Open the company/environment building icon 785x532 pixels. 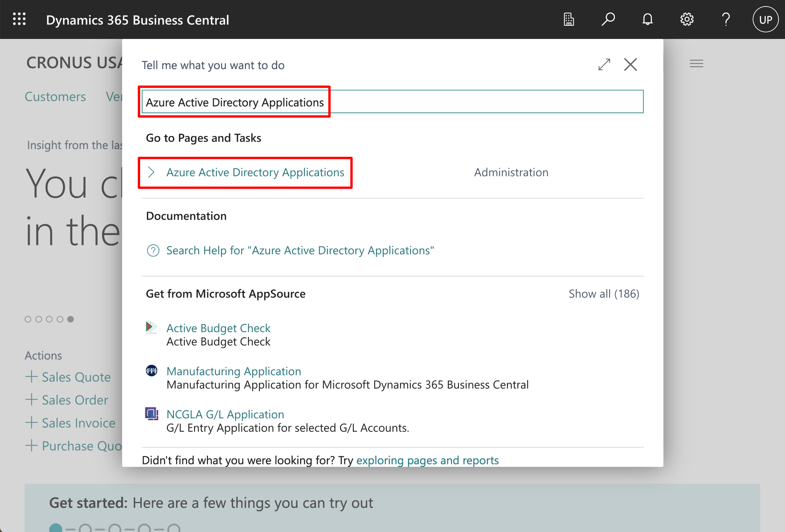click(569, 19)
